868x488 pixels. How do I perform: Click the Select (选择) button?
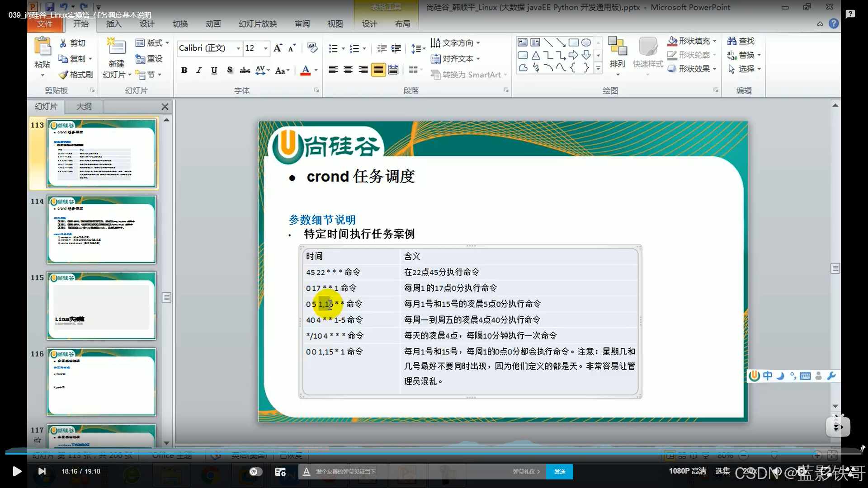click(744, 69)
